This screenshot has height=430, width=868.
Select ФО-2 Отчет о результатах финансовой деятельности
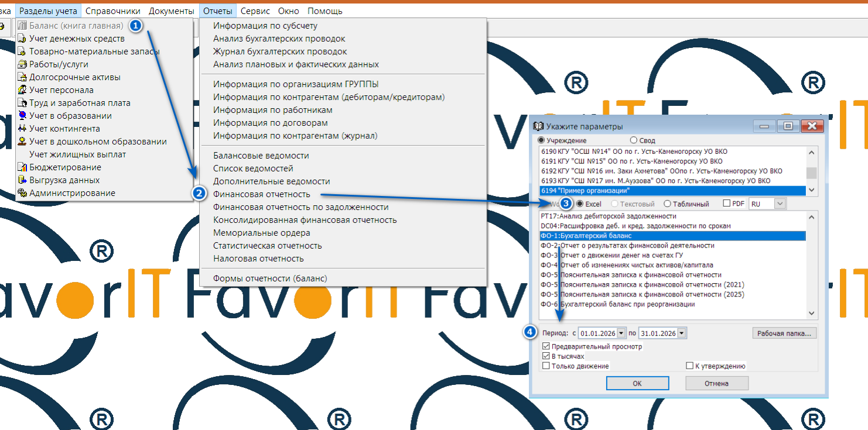coord(627,246)
